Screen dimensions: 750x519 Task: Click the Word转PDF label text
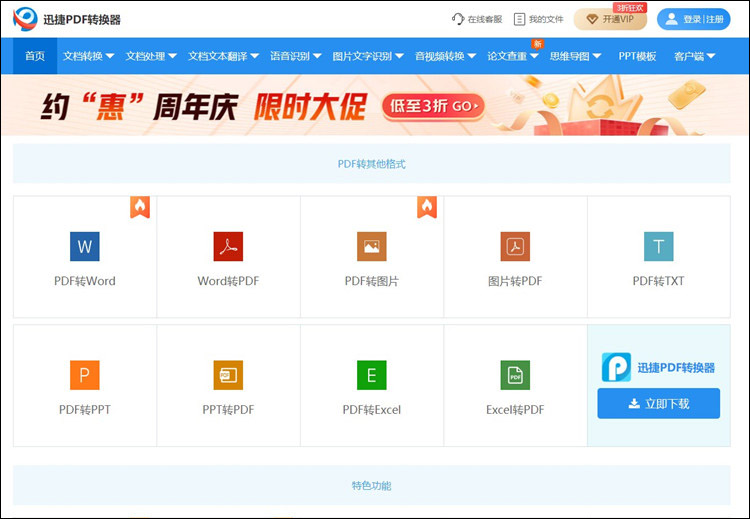coord(228,281)
